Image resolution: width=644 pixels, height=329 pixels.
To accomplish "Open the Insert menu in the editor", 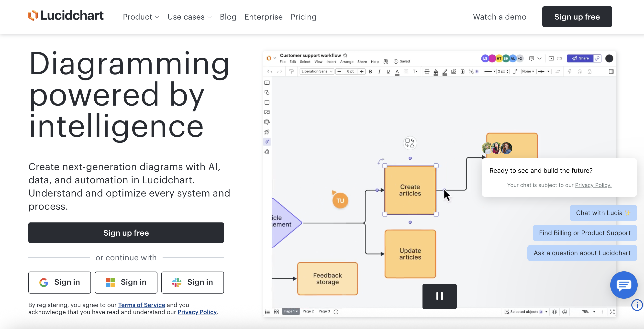I will click(x=331, y=62).
